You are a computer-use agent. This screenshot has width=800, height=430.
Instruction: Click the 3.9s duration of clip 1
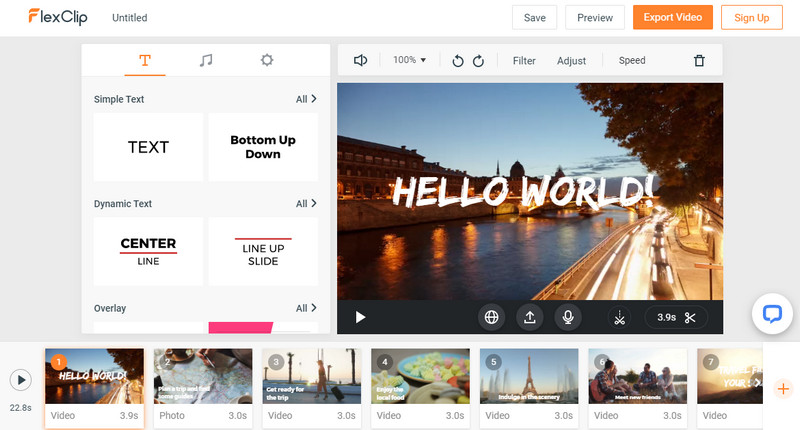point(129,416)
